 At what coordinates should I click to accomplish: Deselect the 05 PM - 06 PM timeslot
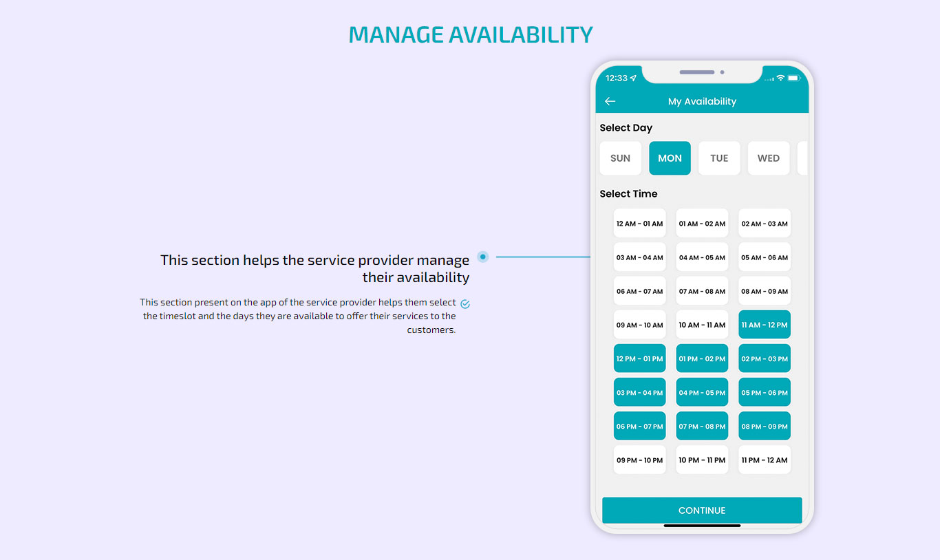coord(765,392)
